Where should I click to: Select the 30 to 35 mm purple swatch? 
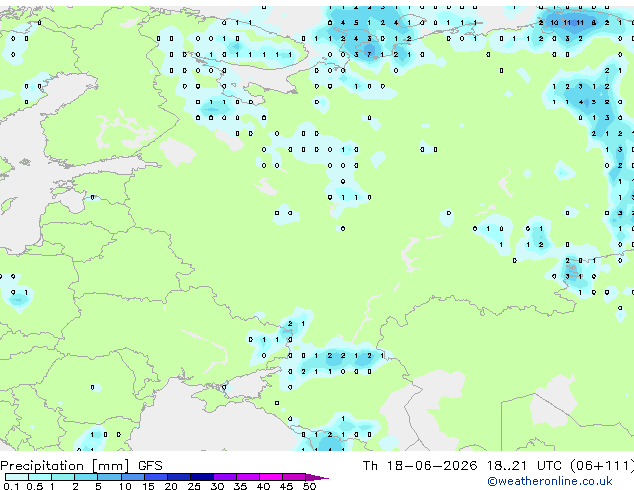[x=224, y=477]
